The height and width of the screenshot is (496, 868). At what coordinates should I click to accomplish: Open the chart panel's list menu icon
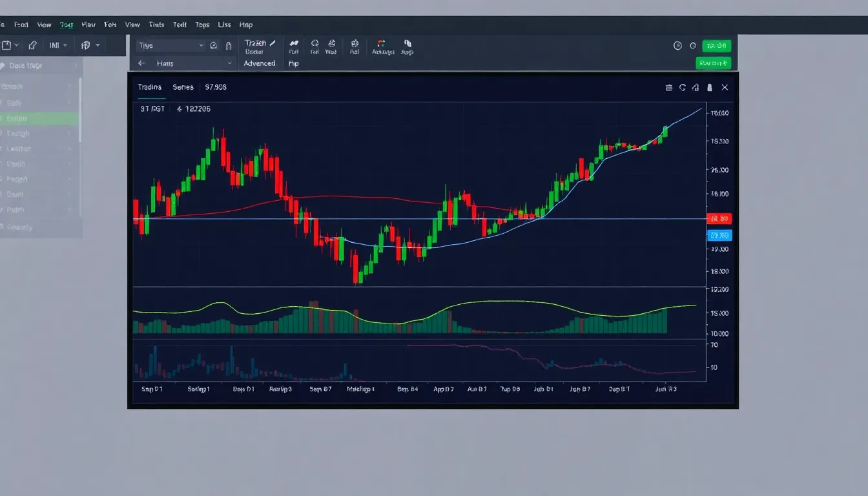pos(669,87)
